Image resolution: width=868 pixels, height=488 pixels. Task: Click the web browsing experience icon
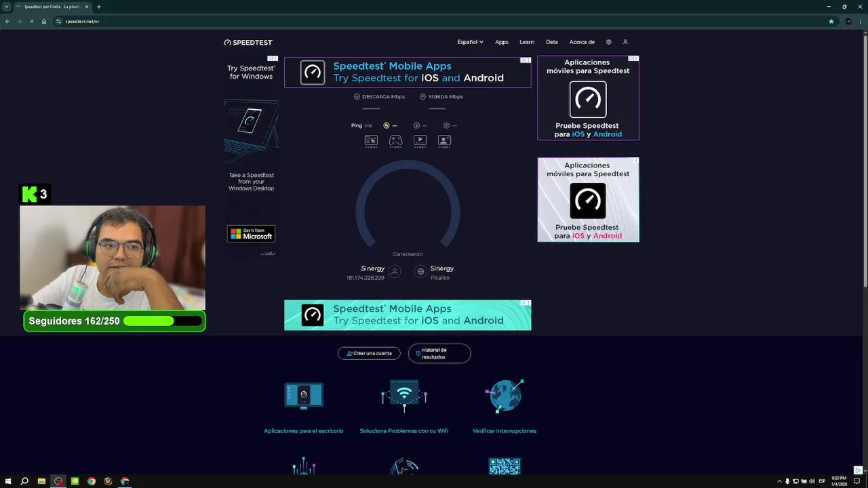click(x=371, y=140)
